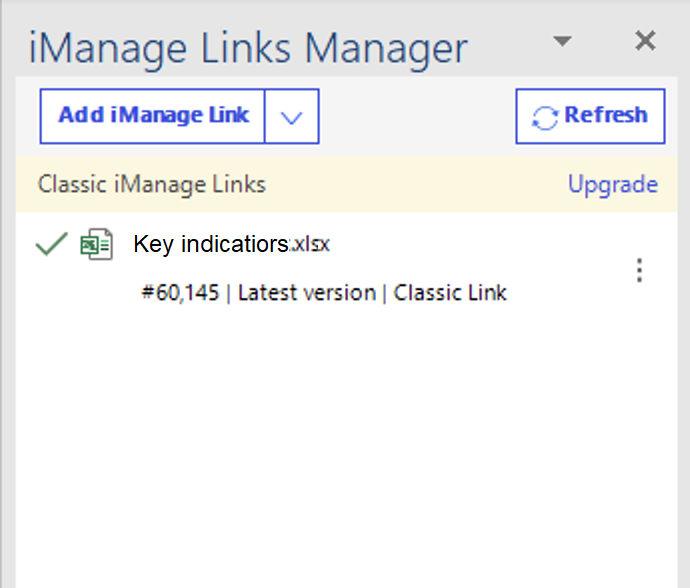Open the task pane options dropdown arrow
This screenshot has width=690, height=588.
[x=563, y=42]
